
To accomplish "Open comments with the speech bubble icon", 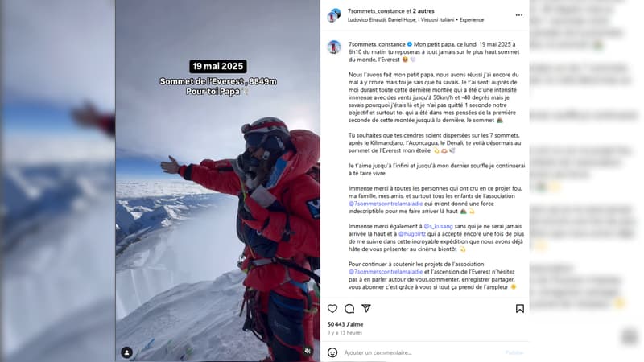I will click(349, 308).
